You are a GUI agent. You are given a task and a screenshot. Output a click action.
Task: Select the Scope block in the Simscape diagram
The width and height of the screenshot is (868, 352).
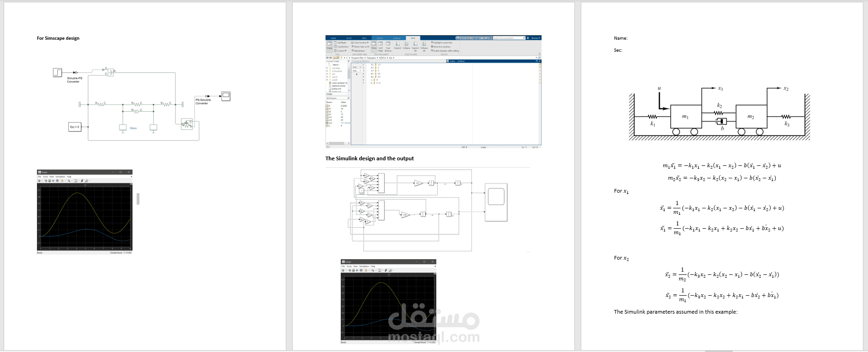pyautogui.click(x=226, y=96)
